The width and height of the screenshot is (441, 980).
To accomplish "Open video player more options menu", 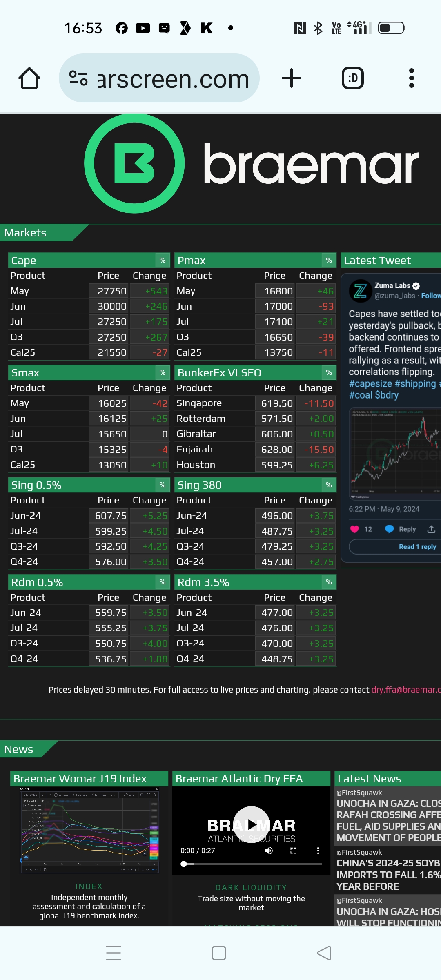I will point(318,851).
